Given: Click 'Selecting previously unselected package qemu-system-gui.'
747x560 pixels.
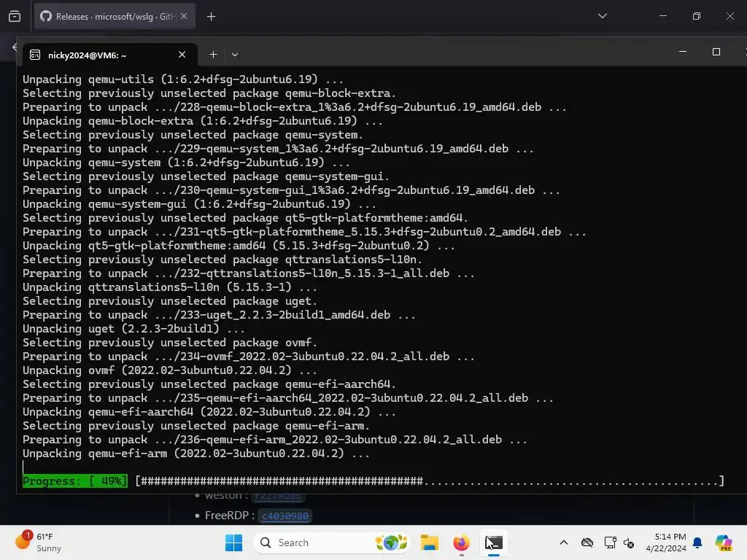Looking at the screenshot, I should [206, 176].
